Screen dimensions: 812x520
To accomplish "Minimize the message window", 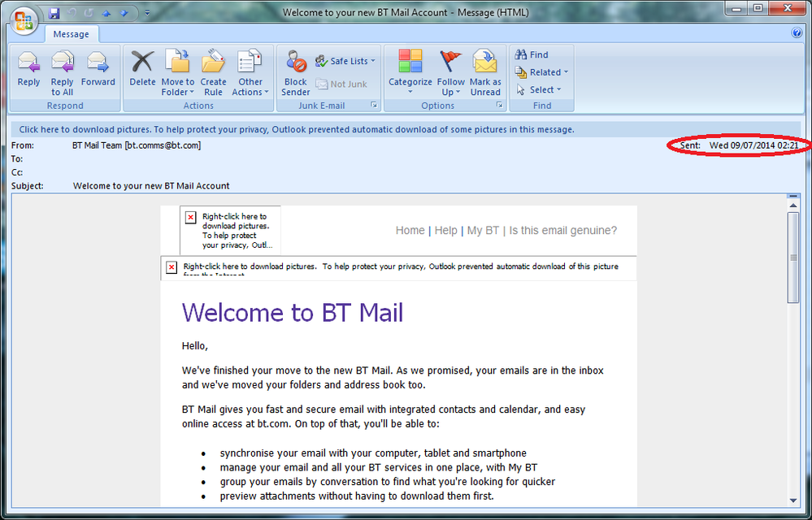I will pyautogui.click(x=736, y=8).
